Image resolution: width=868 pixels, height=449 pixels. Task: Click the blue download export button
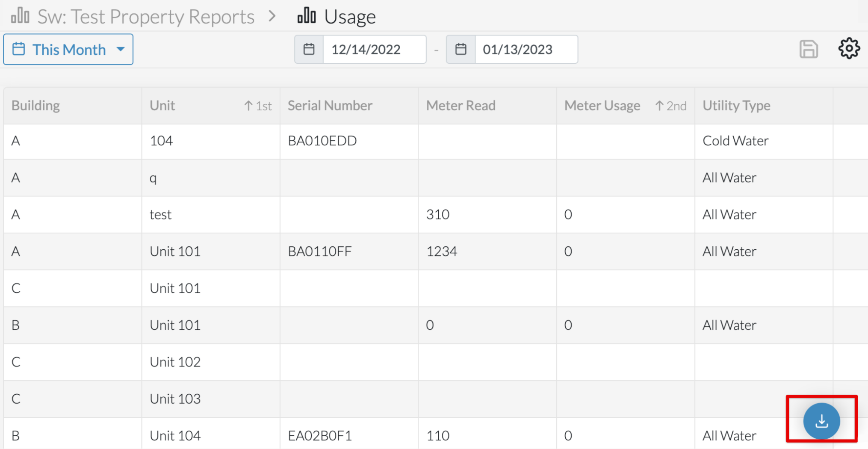click(821, 421)
